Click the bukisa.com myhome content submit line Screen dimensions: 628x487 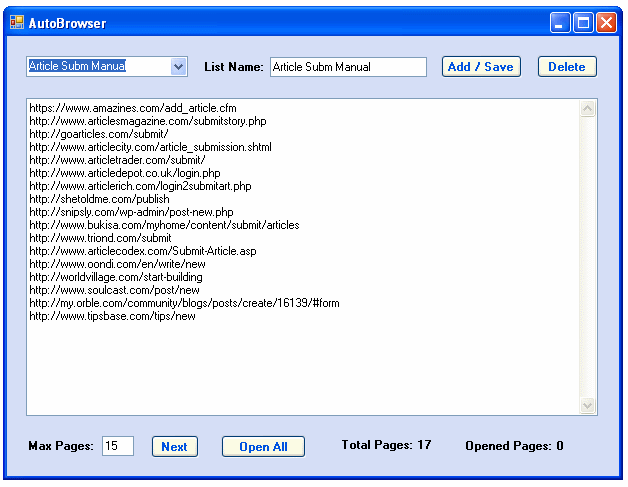click(165, 225)
